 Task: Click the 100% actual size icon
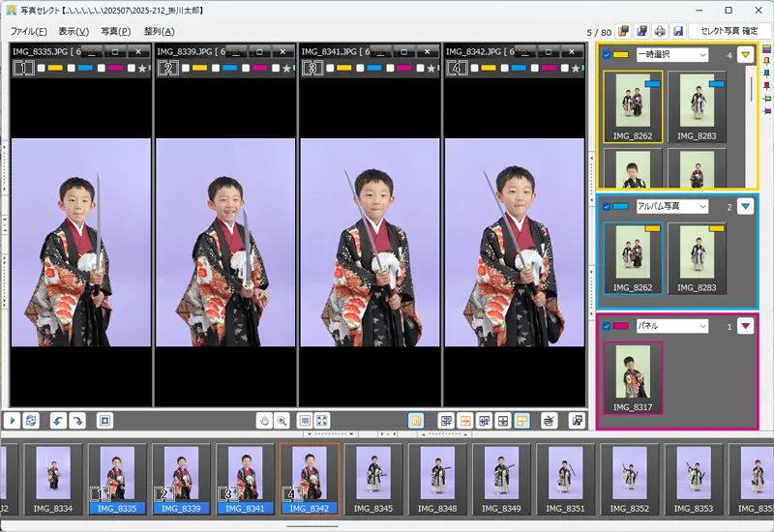(x=305, y=421)
